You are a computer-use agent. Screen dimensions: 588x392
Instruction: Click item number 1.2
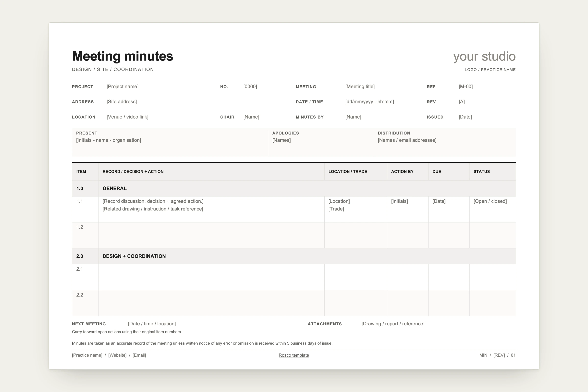(x=80, y=227)
